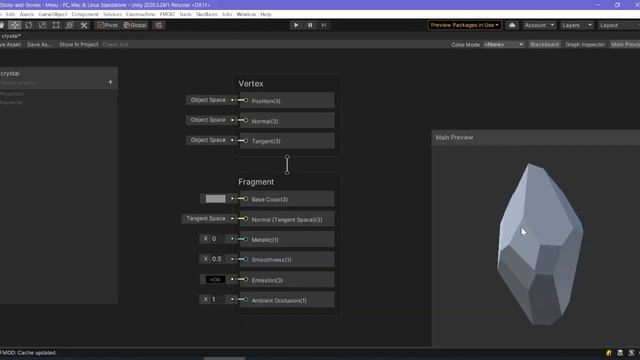Open the Base Color gray swatch
Screen dimensions: 640x360
click(215, 199)
